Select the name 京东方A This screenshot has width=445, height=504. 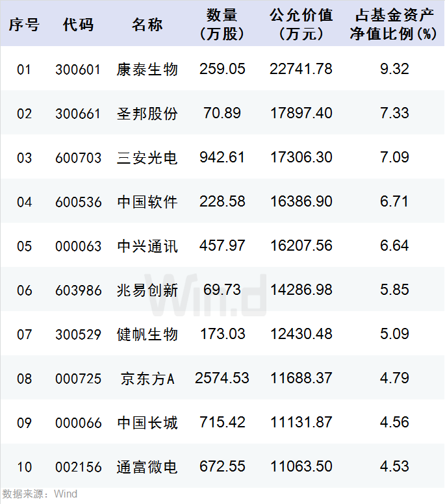point(147,379)
